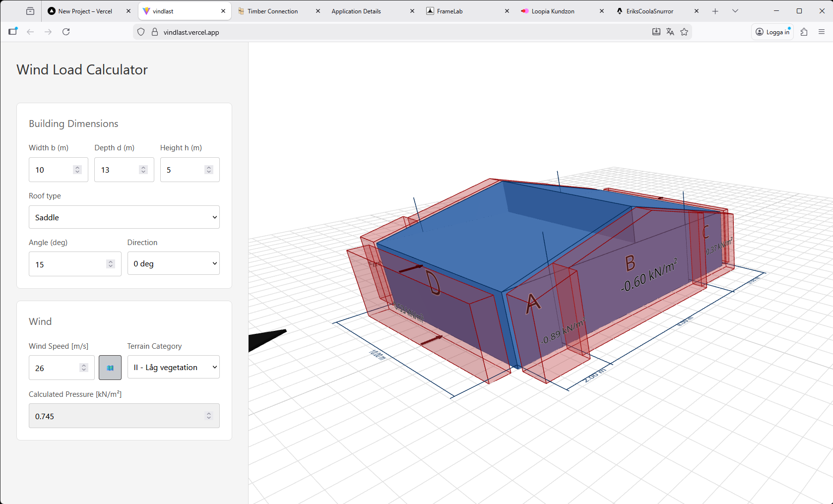Click the Angle (deg) stepper arrows
The image size is (833, 504).
coord(111,264)
